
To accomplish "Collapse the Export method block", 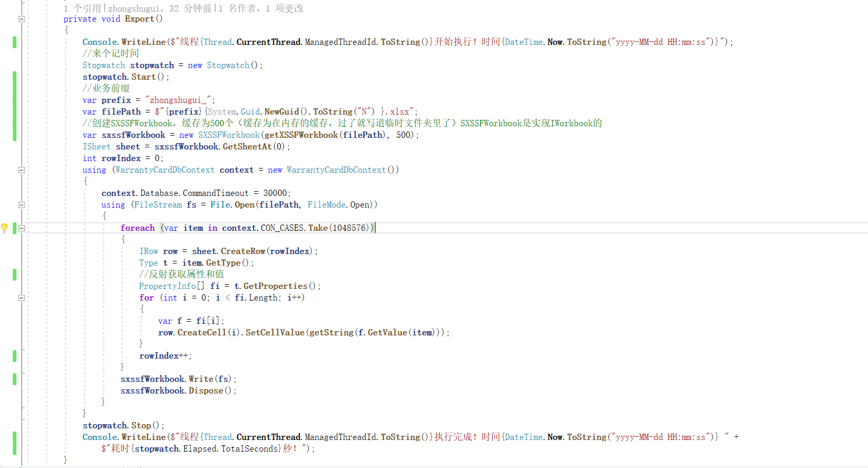I will tap(22, 19).
